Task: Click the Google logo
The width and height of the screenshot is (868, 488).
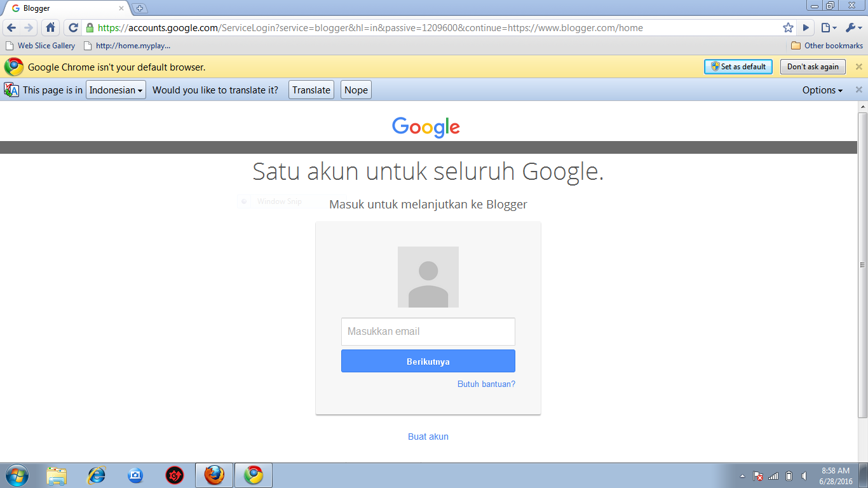Action: click(x=426, y=127)
